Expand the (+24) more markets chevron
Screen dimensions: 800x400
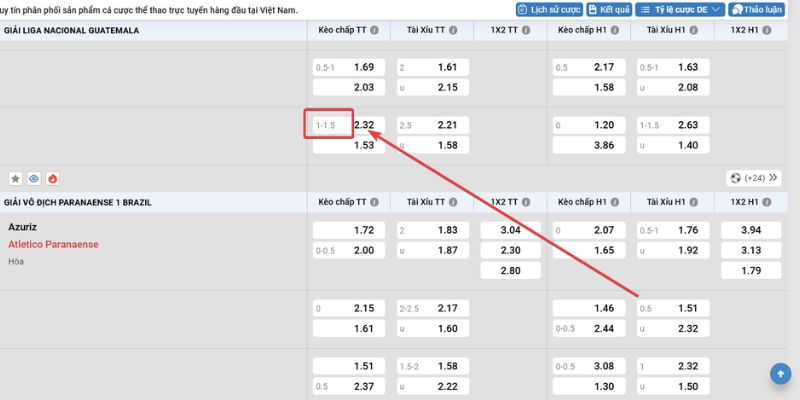click(773, 178)
